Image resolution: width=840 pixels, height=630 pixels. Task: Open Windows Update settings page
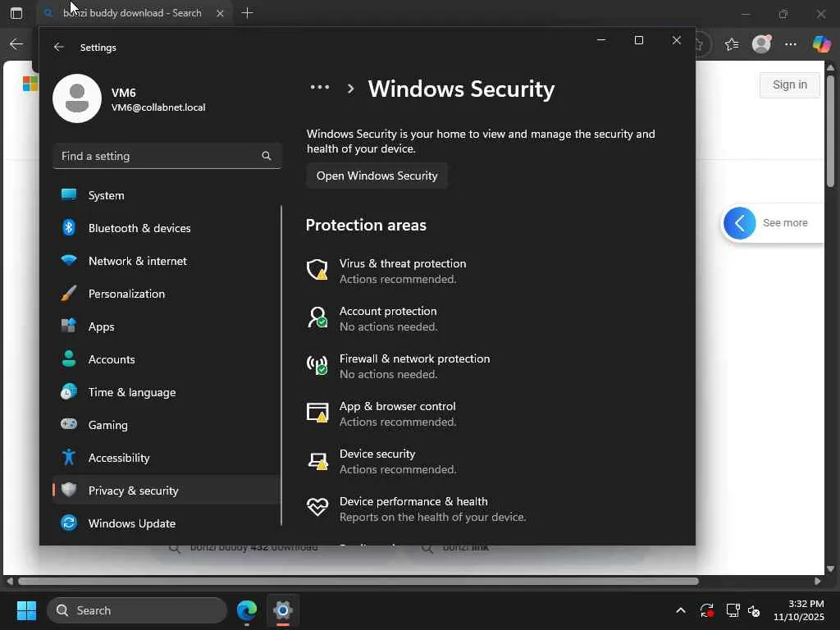pos(167,523)
